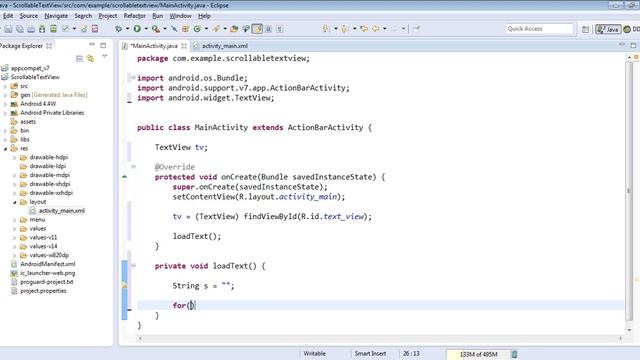640x360 pixels.
Task: Open the Android Virtual Device Manager icon
Action: click(x=53, y=29)
